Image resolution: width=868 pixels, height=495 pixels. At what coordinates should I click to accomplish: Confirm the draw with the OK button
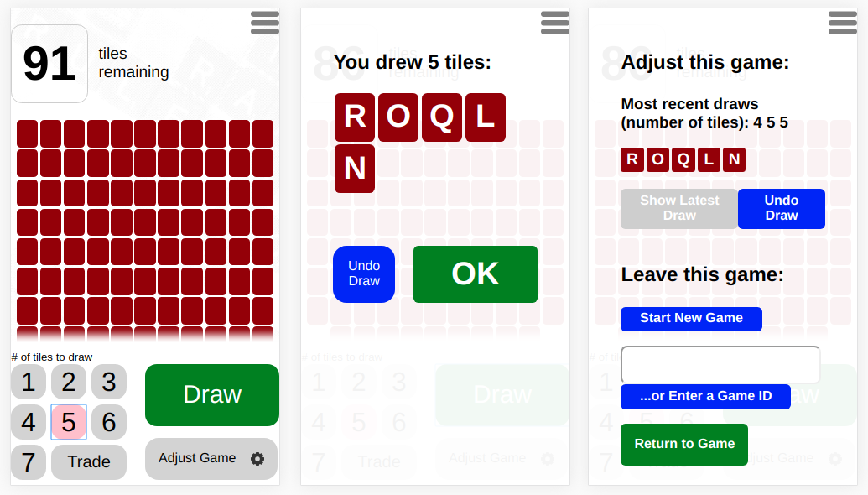pos(476,274)
